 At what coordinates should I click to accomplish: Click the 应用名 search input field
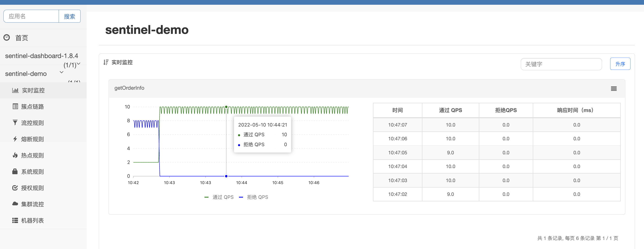click(x=31, y=16)
